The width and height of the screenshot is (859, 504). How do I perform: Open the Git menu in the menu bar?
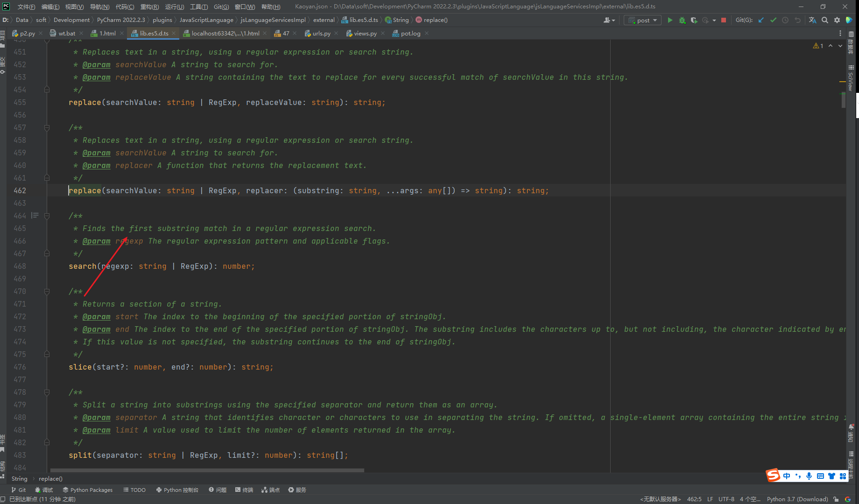(x=222, y=7)
